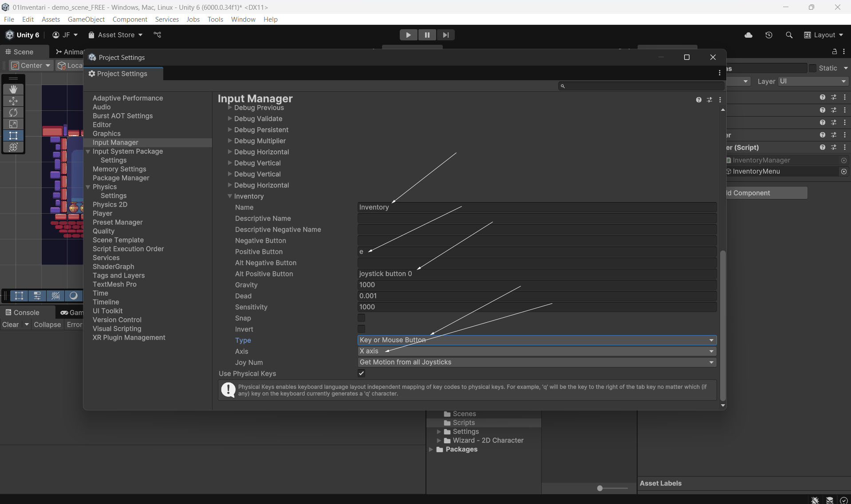Open the Type dropdown
Viewport: 851px width, 504px height.
pos(536,340)
